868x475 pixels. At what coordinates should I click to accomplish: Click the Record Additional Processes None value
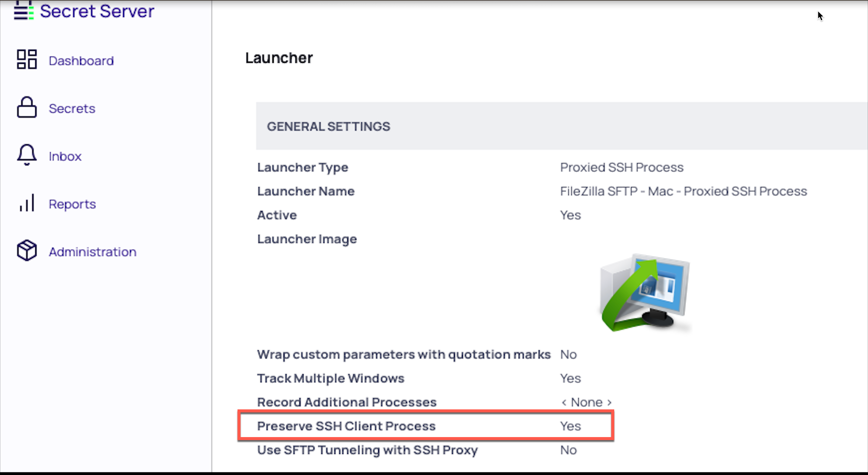point(586,402)
